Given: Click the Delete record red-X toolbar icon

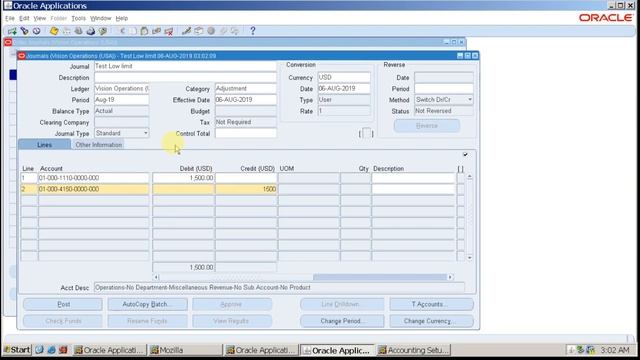Looking at the screenshot, I should point(169,31).
